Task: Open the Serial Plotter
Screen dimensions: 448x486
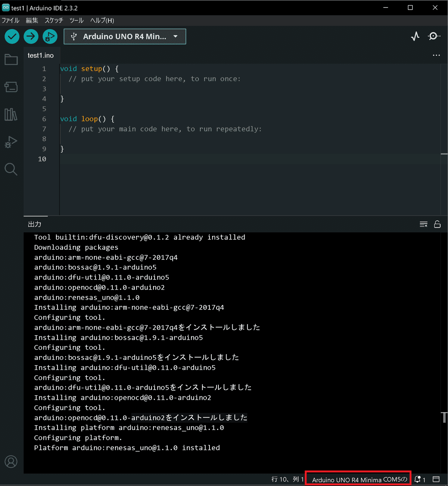Action: point(415,37)
